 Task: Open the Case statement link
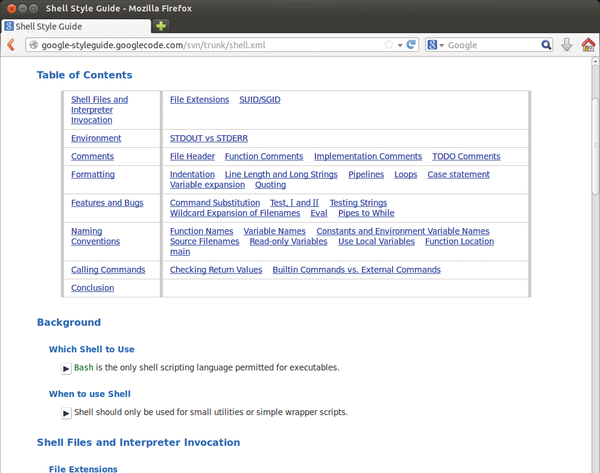tap(458, 174)
